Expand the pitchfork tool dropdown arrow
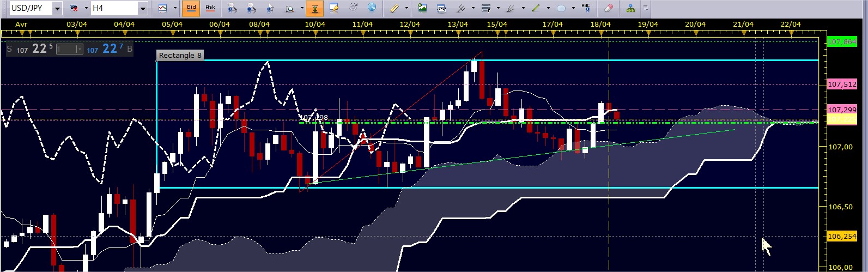This screenshot has height=272, width=868. (x=473, y=8)
